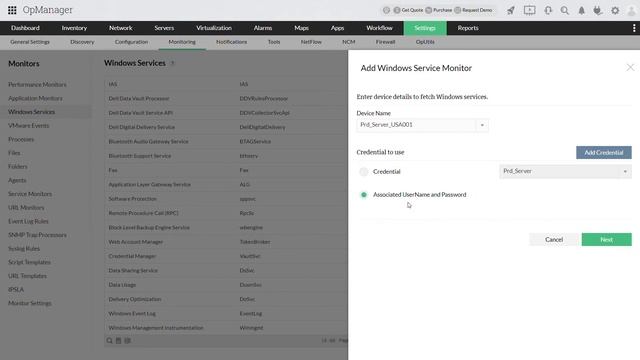The width and height of the screenshot is (640, 360).
Task: Open the apps grid launcher icon
Action: coord(12,10)
